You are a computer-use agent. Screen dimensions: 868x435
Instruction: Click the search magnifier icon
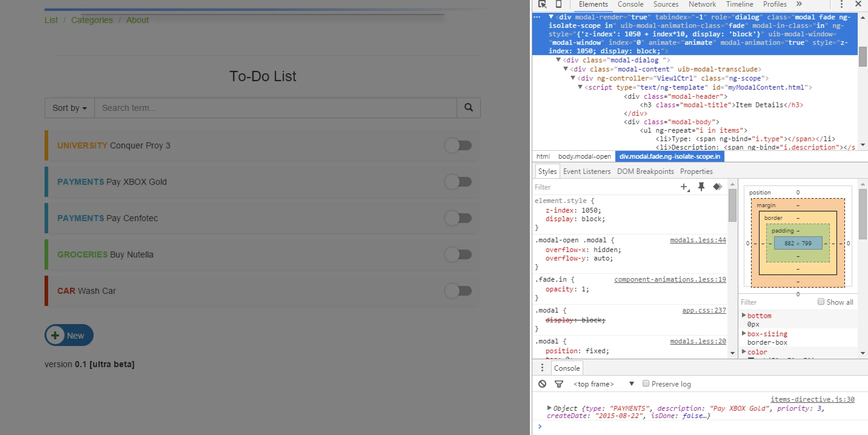[468, 108]
